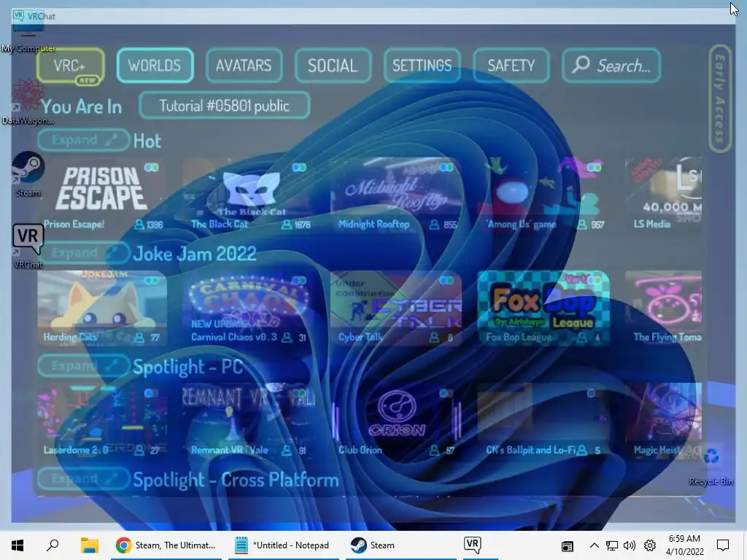
Task: Click the player count icon on Club Orion
Action: coord(434,450)
